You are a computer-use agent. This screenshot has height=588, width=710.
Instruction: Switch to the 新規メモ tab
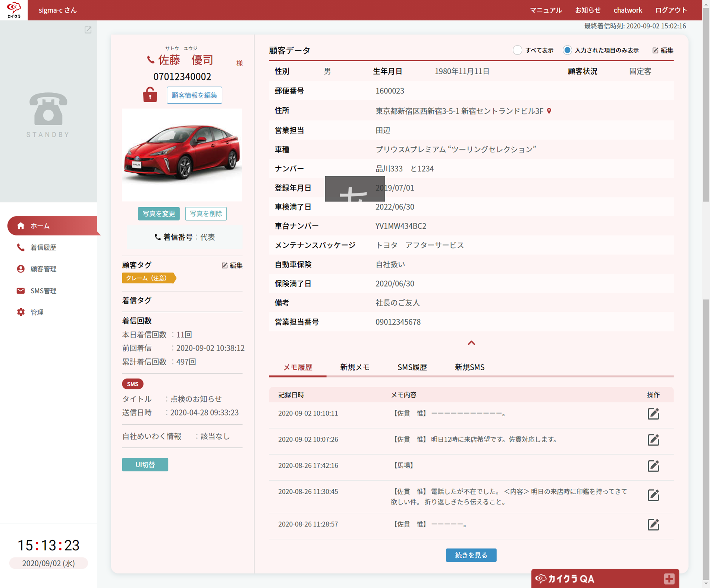[355, 367]
